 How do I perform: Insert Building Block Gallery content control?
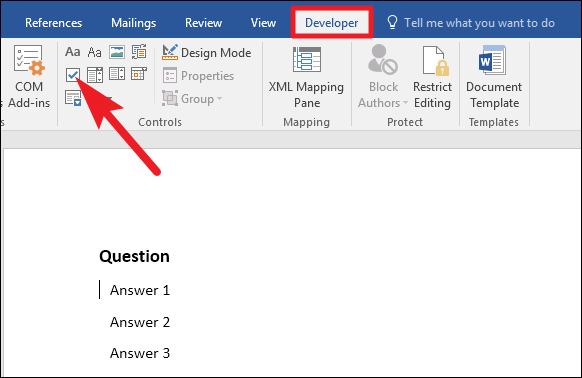click(139, 52)
